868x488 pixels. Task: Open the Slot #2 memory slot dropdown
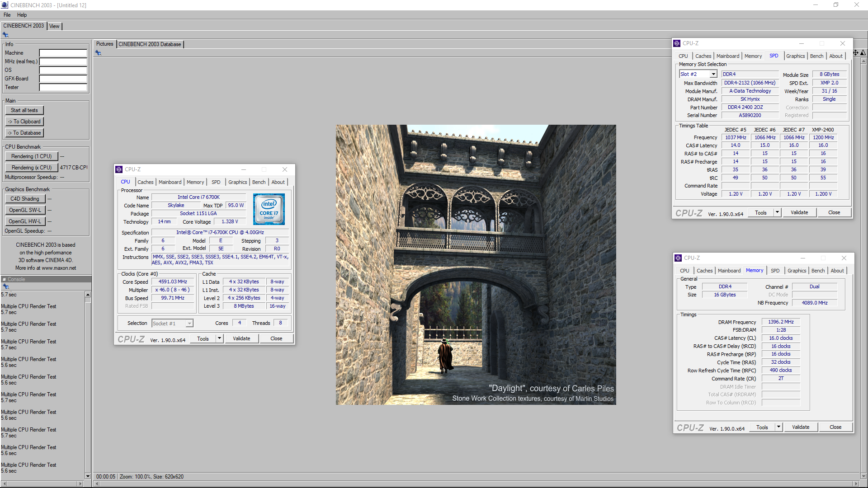(x=713, y=74)
